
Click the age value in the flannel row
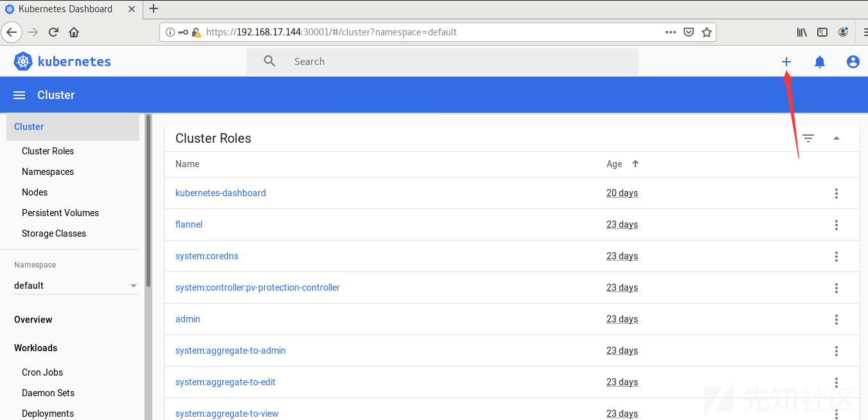click(x=622, y=224)
